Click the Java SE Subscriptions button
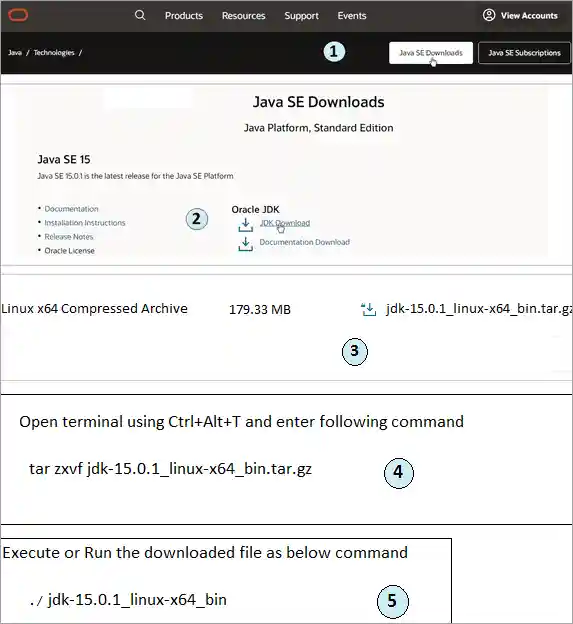This screenshot has width=573, height=624. [x=524, y=53]
